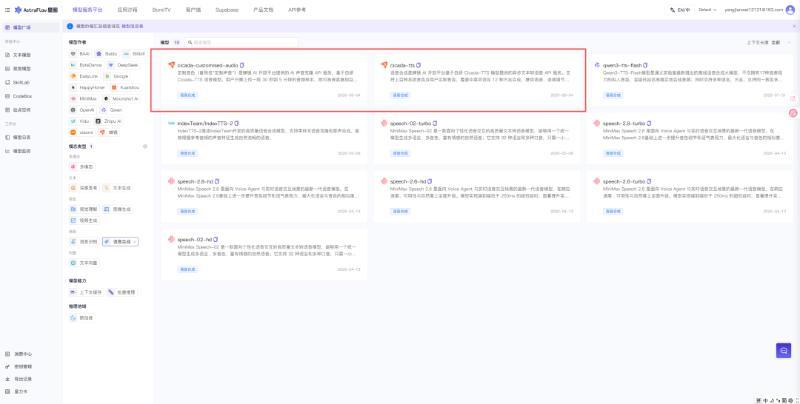Screen dimensions: 800x404
Task: Copy the speech-02-hd model name
Action: coord(216,239)
